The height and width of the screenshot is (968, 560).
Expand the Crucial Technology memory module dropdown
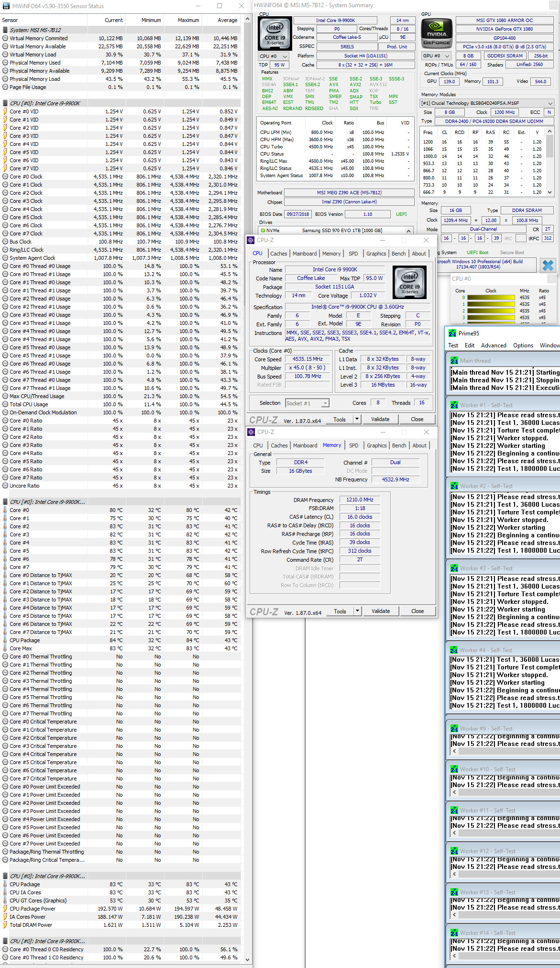click(x=486, y=103)
